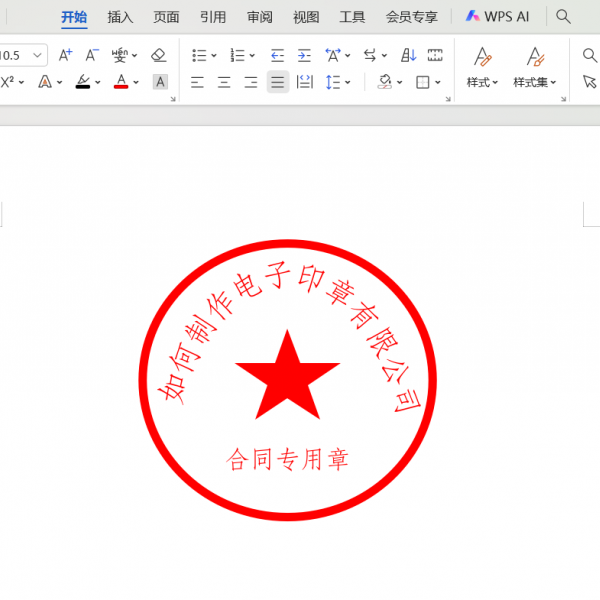Click the increase indent icon
Screen dimensions: 600x600
pyautogui.click(x=304, y=55)
